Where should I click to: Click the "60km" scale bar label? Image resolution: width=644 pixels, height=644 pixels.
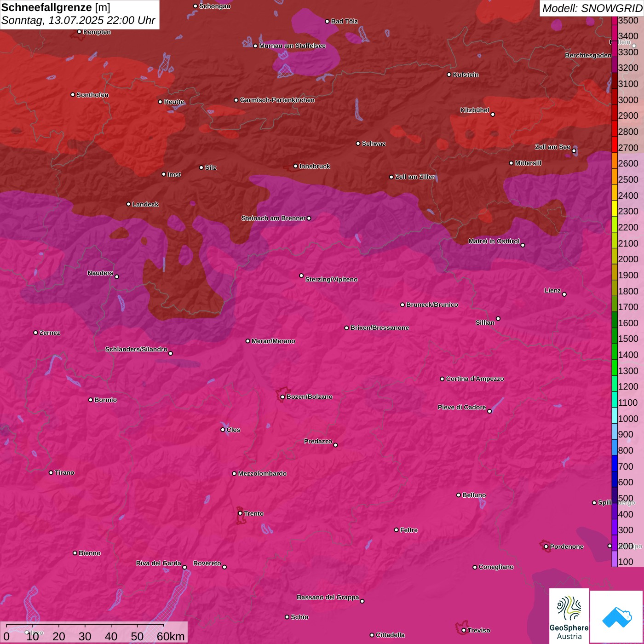(x=171, y=636)
